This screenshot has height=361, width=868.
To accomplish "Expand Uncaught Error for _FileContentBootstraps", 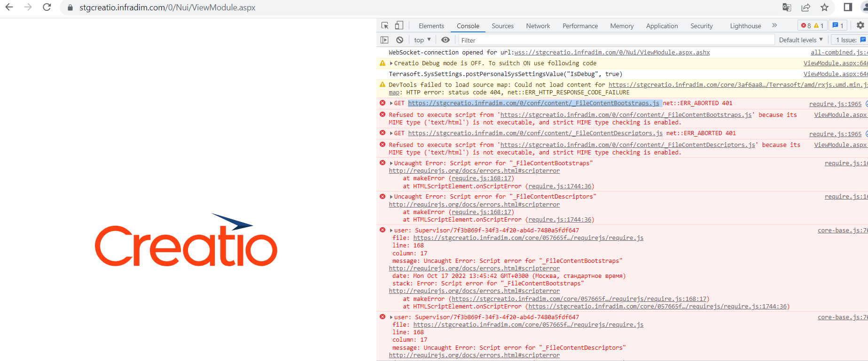I will pyautogui.click(x=391, y=163).
